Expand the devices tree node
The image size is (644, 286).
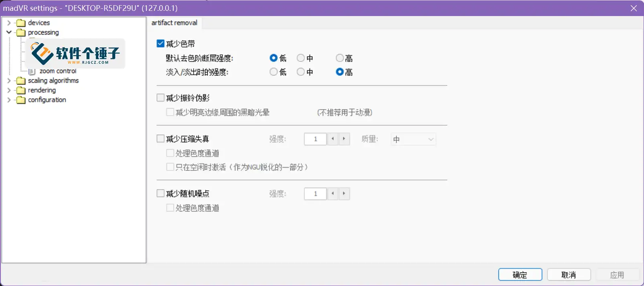(9, 23)
